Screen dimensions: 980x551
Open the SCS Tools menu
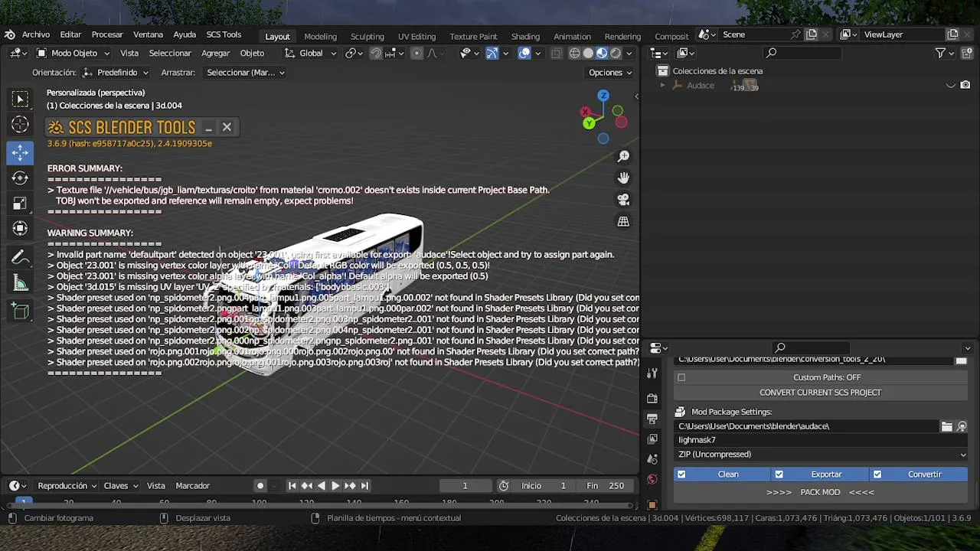point(224,34)
